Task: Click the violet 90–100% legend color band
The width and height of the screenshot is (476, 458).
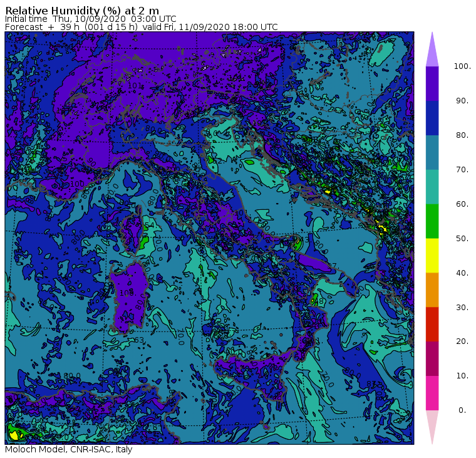Action: coord(432,83)
